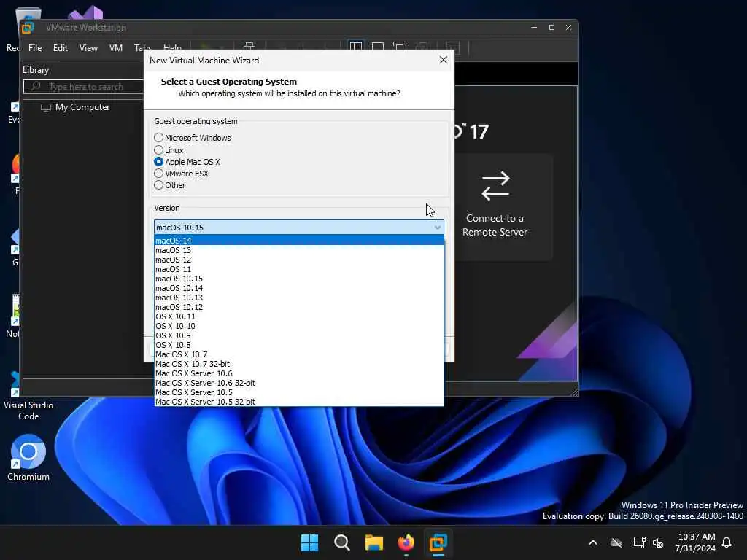The image size is (747, 560).
Task: Choose OS X 10.8 from the list
Action: (298, 345)
